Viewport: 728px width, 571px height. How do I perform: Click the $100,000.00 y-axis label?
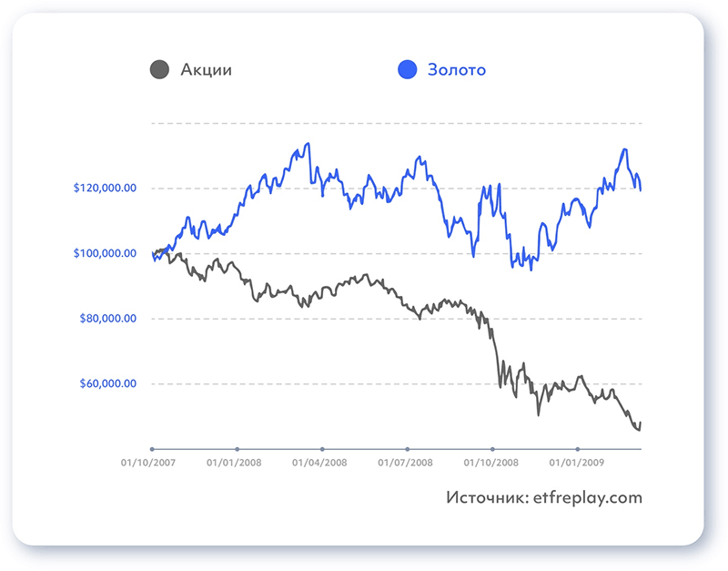105,253
